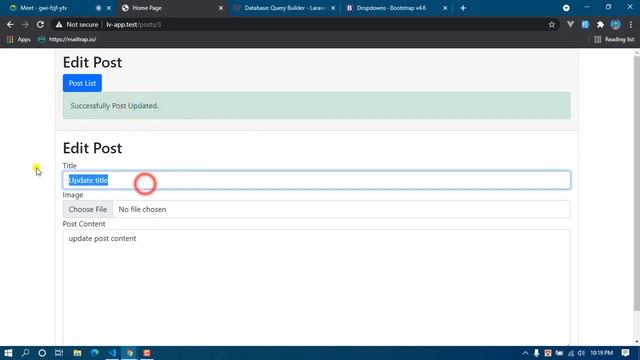The width and height of the screenshot is (640, 360).
Task: Click the address bar URL
Action: [x=134, y=24]
